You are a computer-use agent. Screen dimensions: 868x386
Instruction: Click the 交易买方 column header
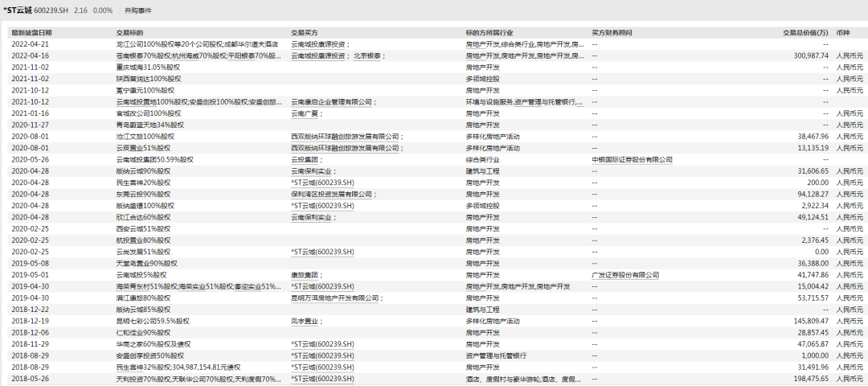click(305, 33)
